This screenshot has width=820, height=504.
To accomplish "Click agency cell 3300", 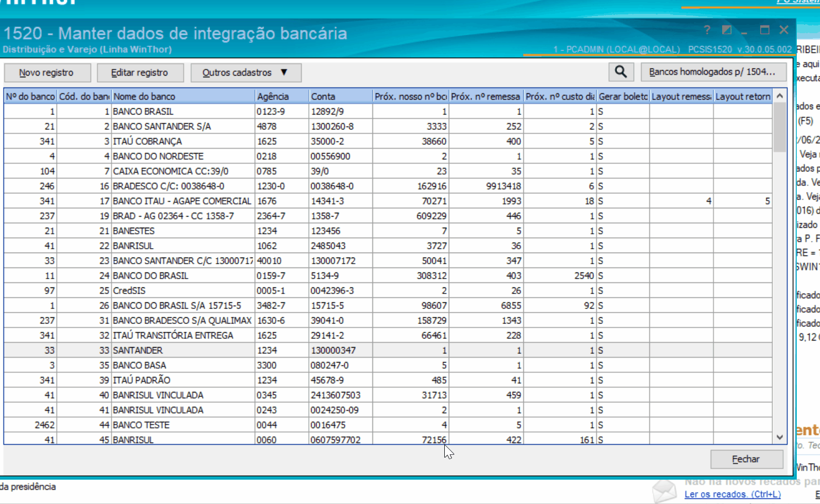I will (x=282, y=365).
